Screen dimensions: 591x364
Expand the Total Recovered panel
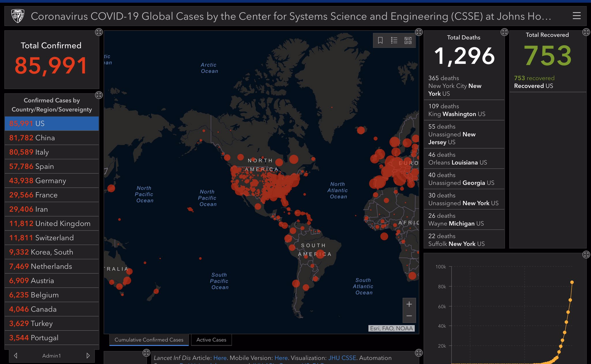tap(586, 32)
